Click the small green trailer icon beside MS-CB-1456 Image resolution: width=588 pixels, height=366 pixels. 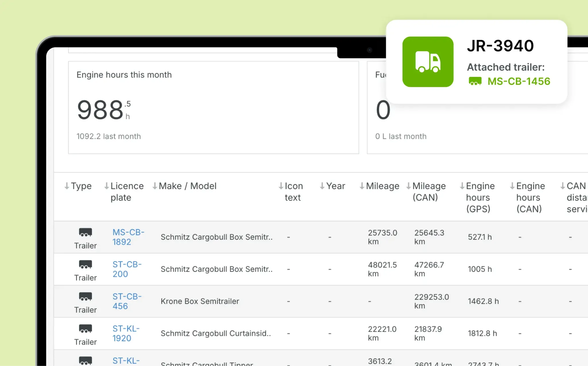tap(475, 81)
